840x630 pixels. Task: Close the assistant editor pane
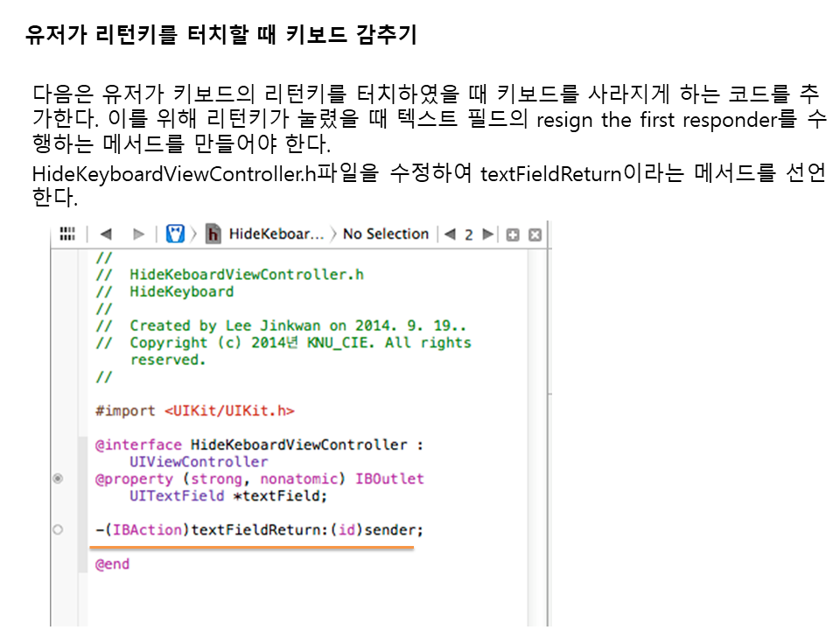coord(535,234)
